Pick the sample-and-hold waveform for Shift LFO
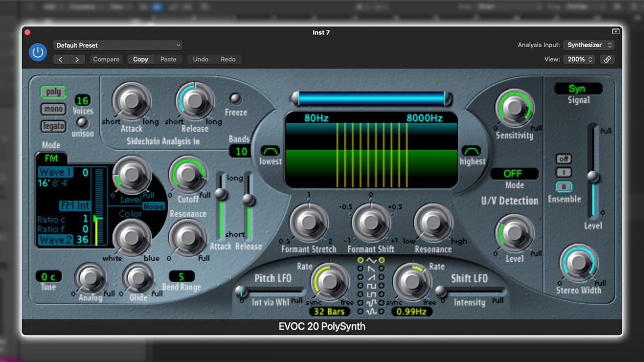644x362 pixels. 382,303
